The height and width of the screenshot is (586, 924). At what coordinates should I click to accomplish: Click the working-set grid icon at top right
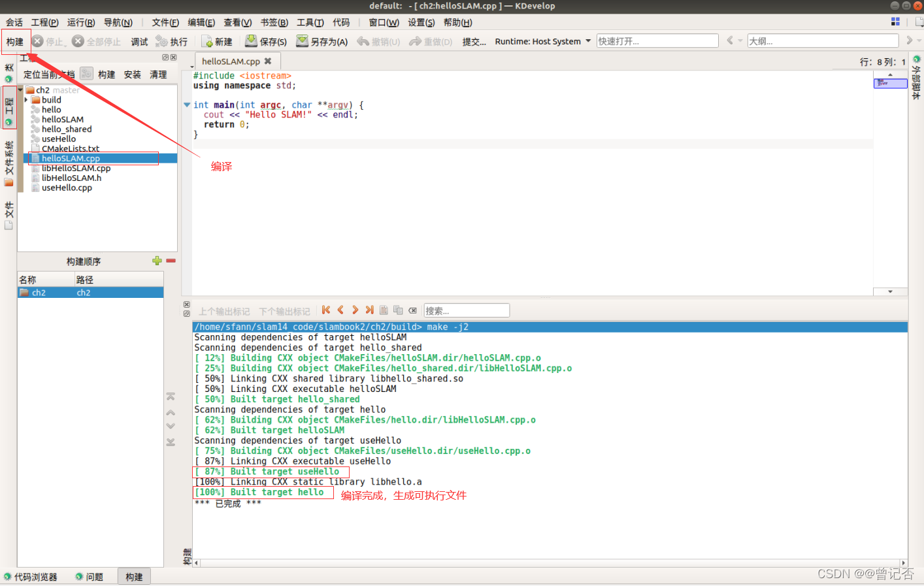[895, 22]
